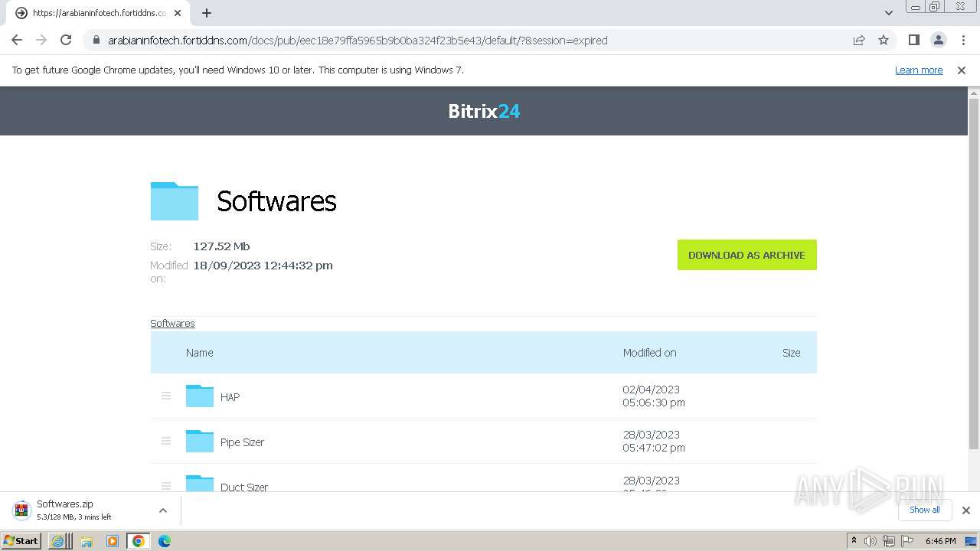Open the Chrome profile avatar
This screenshot has height=551, width=980.
coord(938,40)
